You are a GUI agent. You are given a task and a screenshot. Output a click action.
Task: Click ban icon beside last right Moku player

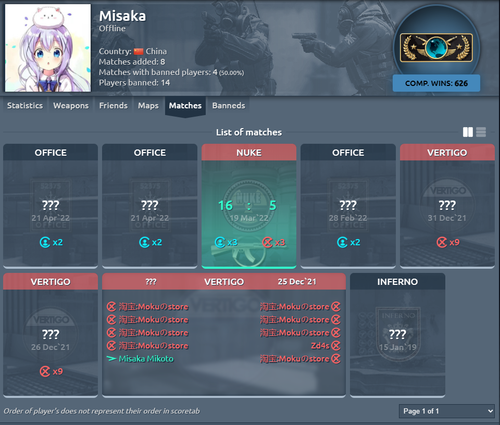[x=336, y=359]
